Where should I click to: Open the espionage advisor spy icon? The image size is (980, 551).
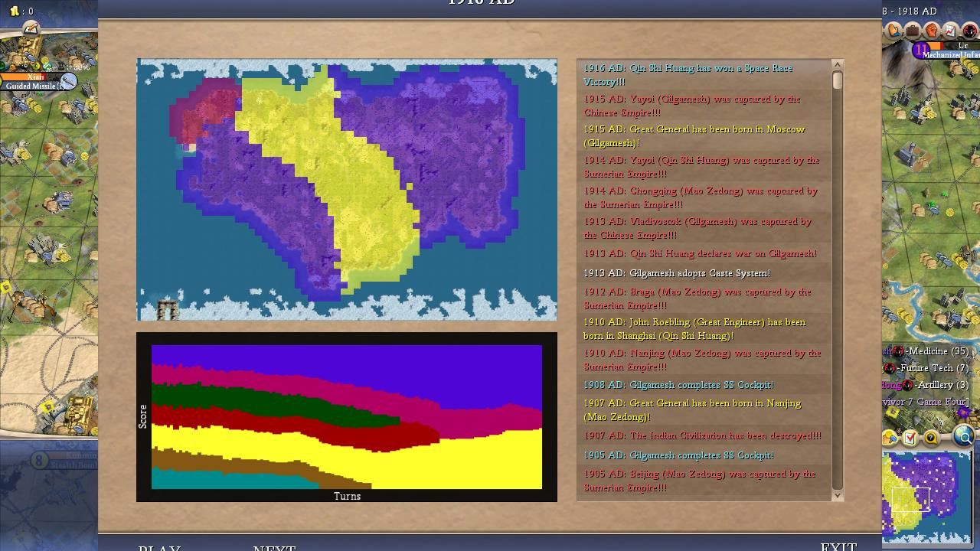coord(970,31)
